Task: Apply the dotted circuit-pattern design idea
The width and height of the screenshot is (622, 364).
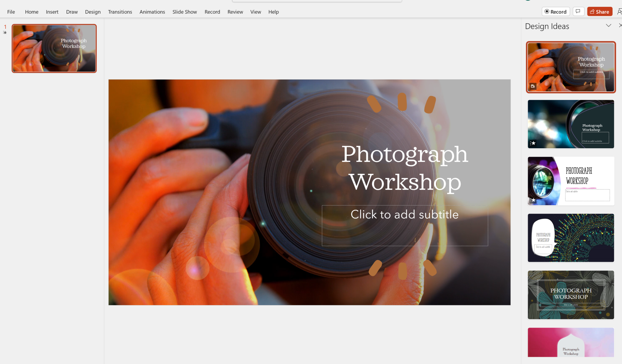Action: 571,238
